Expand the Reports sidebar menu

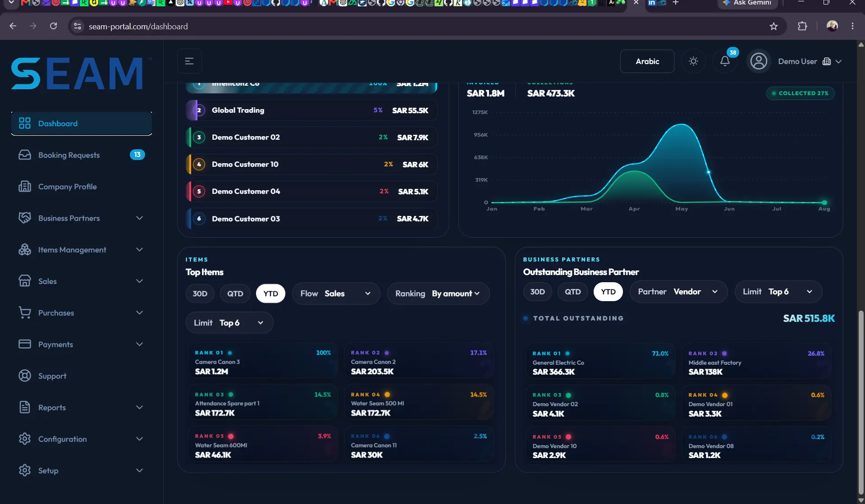tap(81, 408)
